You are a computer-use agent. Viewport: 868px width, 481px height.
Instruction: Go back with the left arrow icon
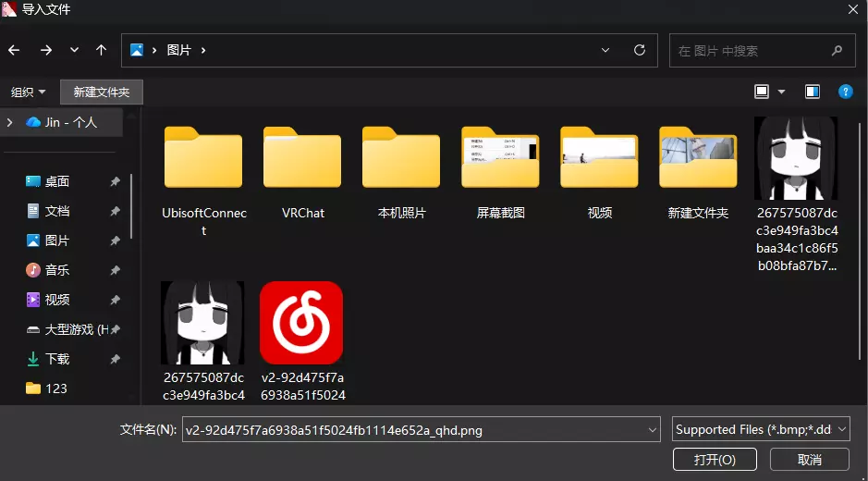(x=14, y=51)
